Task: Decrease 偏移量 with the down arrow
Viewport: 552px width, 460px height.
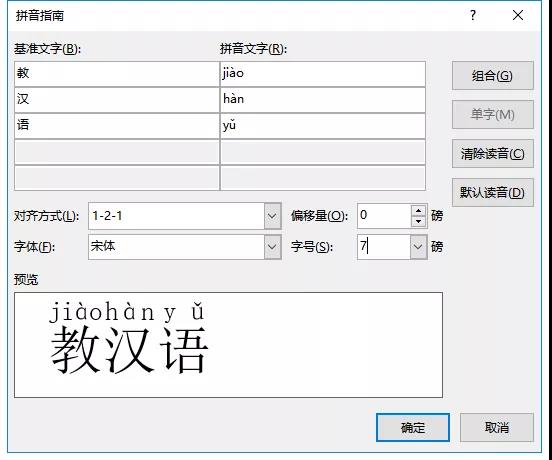Action: (x=418, y=221)
